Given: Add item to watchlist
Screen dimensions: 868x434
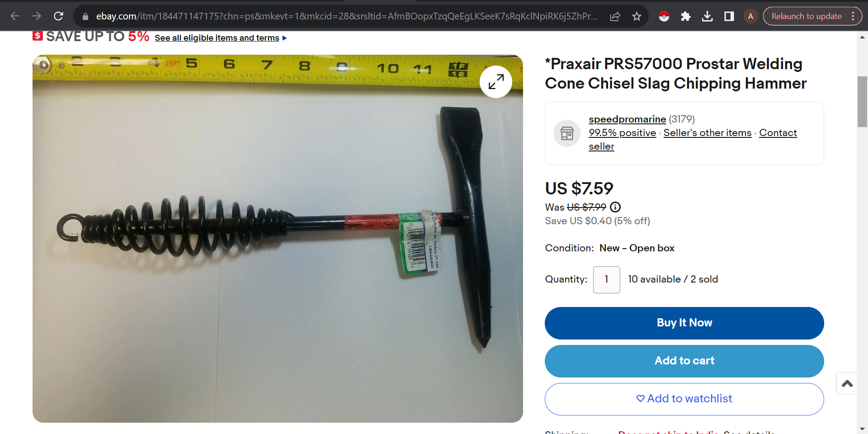Looking at the screenshot, I should click(684, 399).
